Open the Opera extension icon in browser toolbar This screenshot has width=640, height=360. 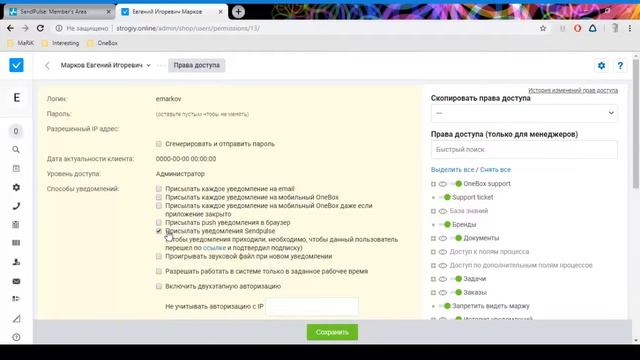tap(577, 28)
